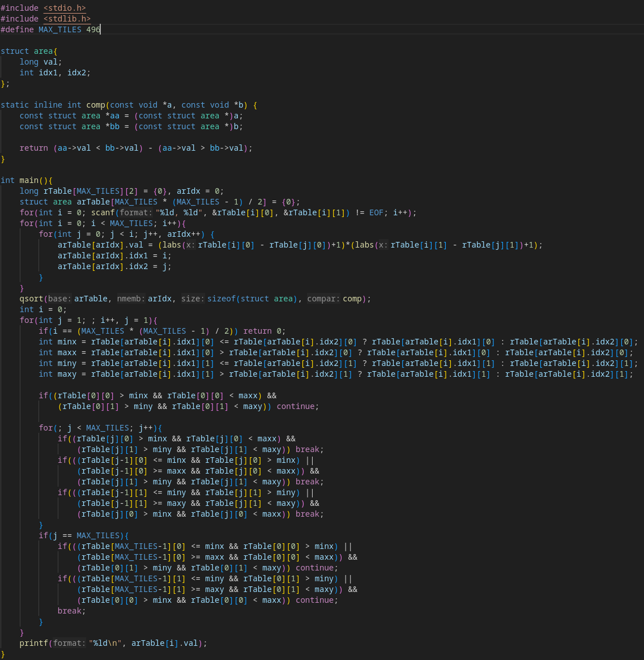Click the 'for(; j < MAX_TILES; j++){' line

pos(101,428)
